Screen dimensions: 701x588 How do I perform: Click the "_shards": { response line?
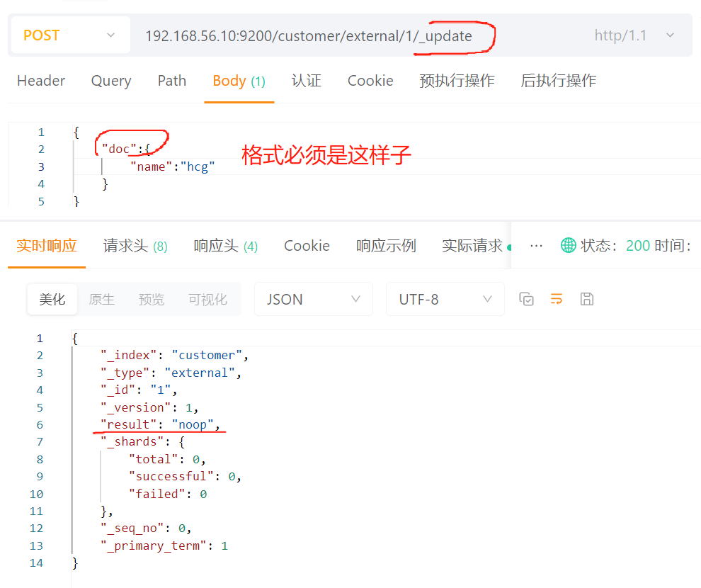(142, 442)
